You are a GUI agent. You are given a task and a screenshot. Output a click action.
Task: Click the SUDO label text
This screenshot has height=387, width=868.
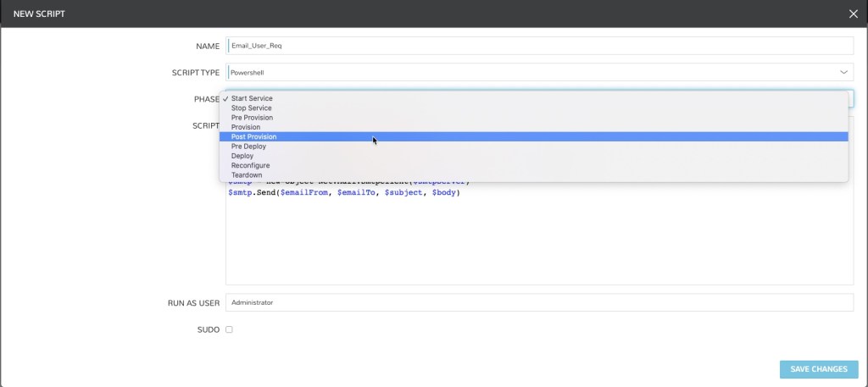click(208, 329)
